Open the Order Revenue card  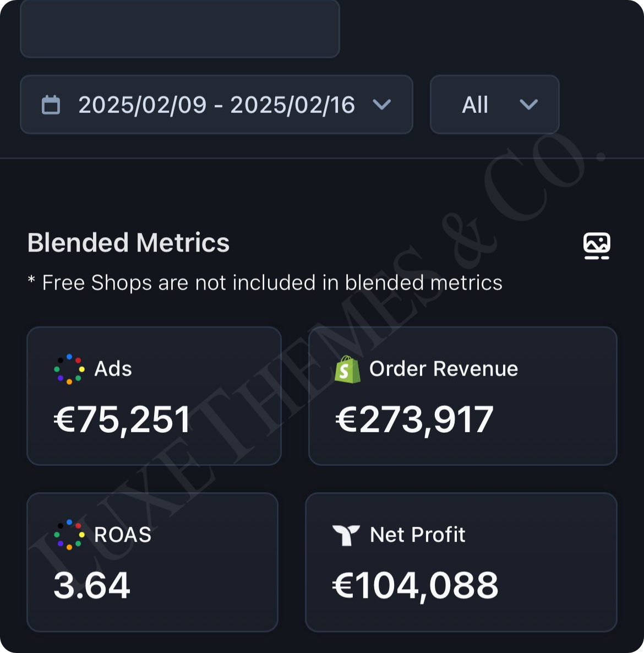click(x=462, y=396)
